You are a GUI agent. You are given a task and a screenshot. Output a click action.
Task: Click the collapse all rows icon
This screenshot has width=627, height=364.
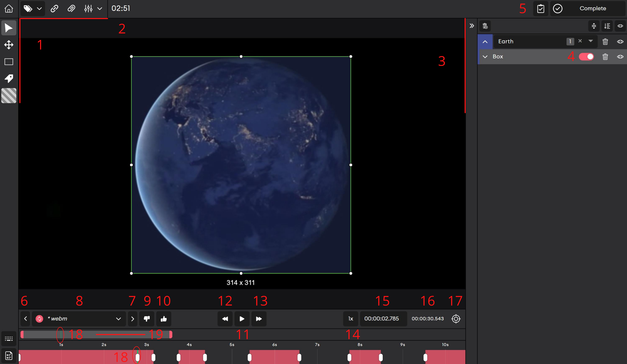coord(594,26)
